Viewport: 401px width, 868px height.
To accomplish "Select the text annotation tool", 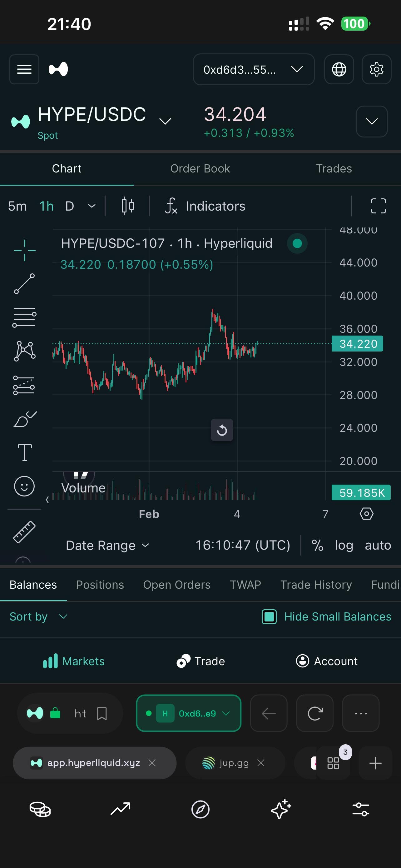I will click(x=24, y=452).
